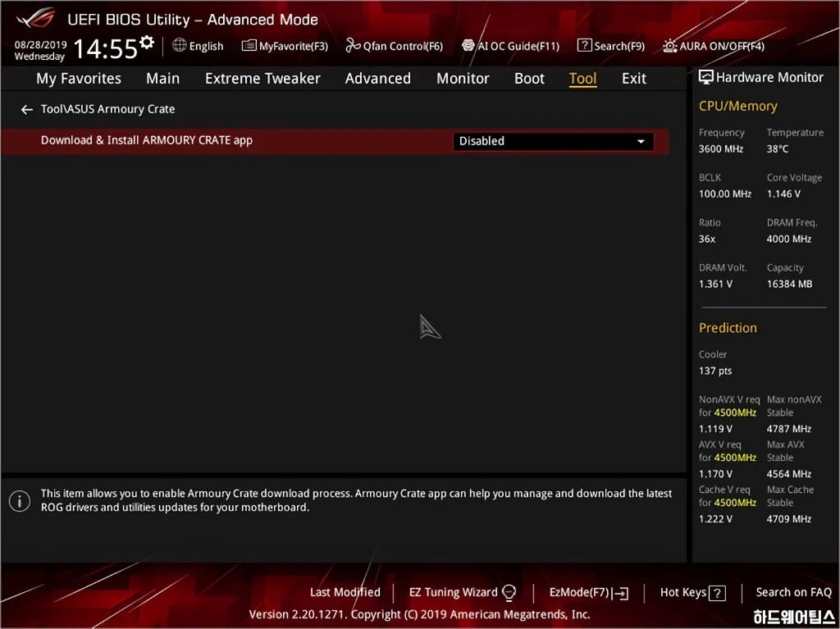Click the 16384 MB capacity value
Screen dimensions: 840x629
click(x=789, y=284)
